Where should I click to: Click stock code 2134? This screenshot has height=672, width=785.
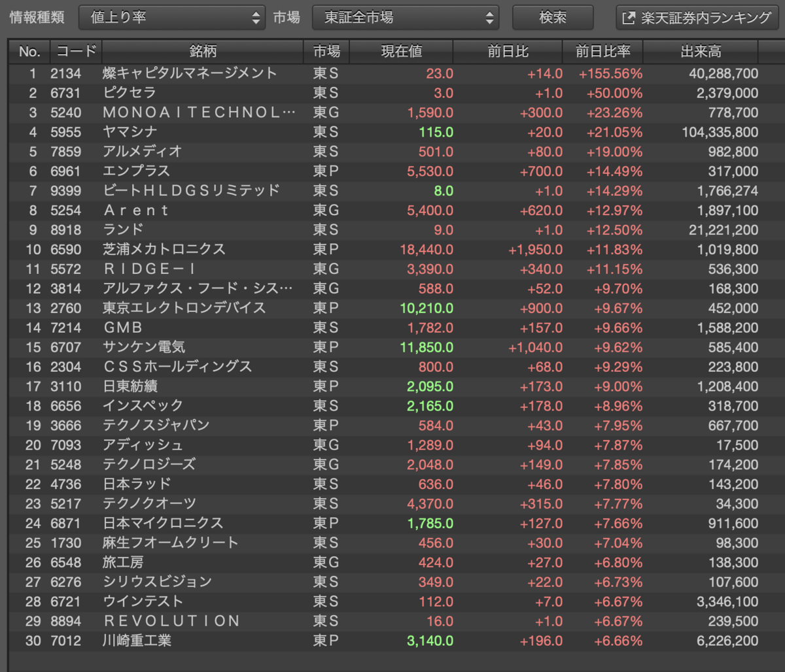coord(65,73)
